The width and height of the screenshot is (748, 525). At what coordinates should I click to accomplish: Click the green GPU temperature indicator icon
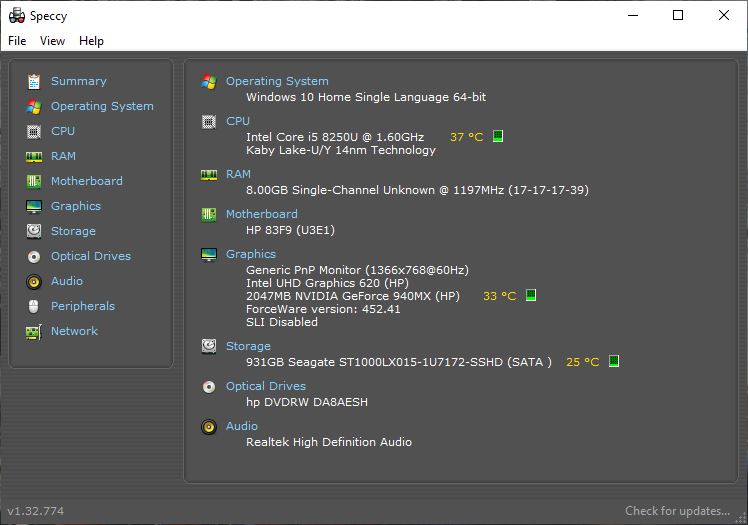pos(530,295)
